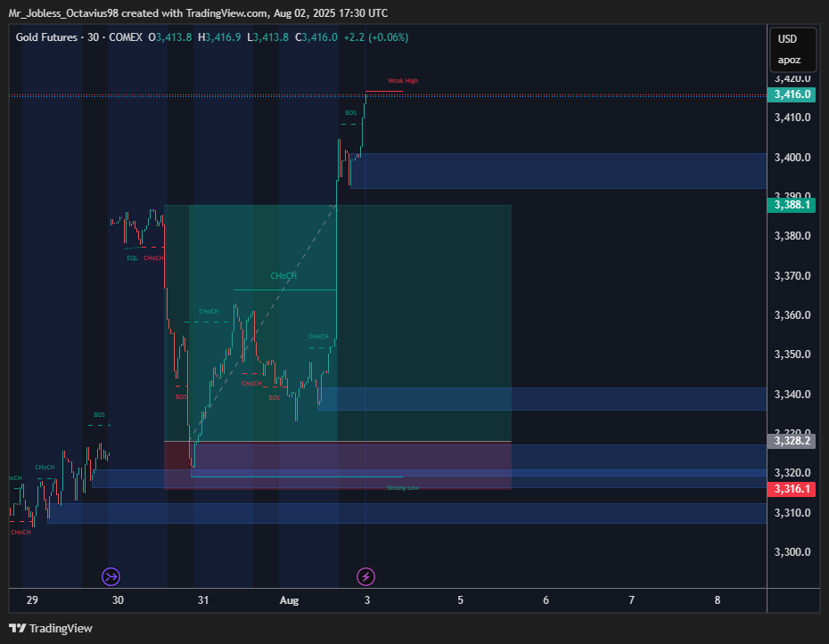
Task: Click the +2.2 (+0.06%) change value
Action: coord(376,37)
